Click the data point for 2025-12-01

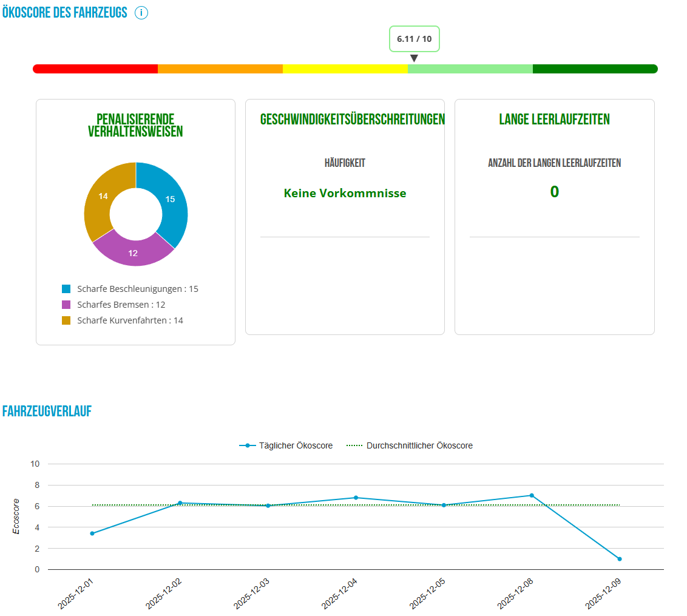[92, 533]
